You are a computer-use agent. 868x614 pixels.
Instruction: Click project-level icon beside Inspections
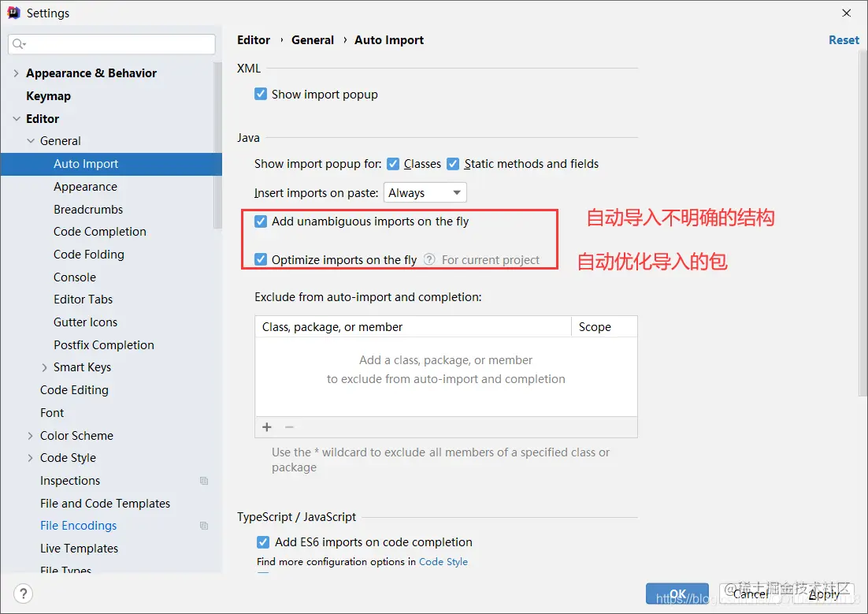(x=204, y=481)
